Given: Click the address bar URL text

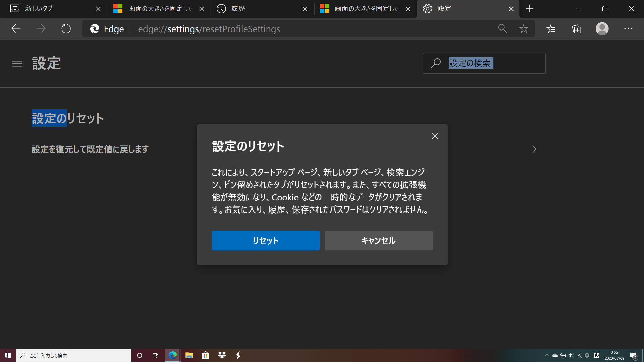Looking at the screenshot, I should (x=209, y=29).
